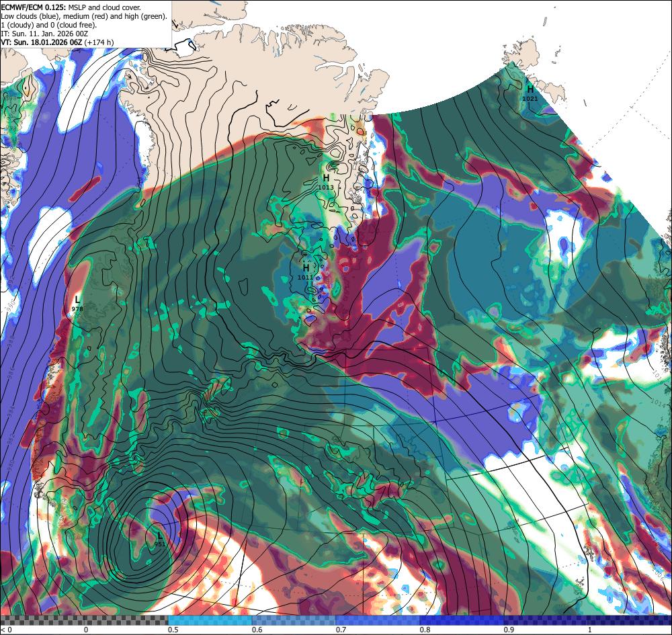Click the '0.9' colorbar label
The width and height of the screenshot is (672, 635).
(509, 630)
